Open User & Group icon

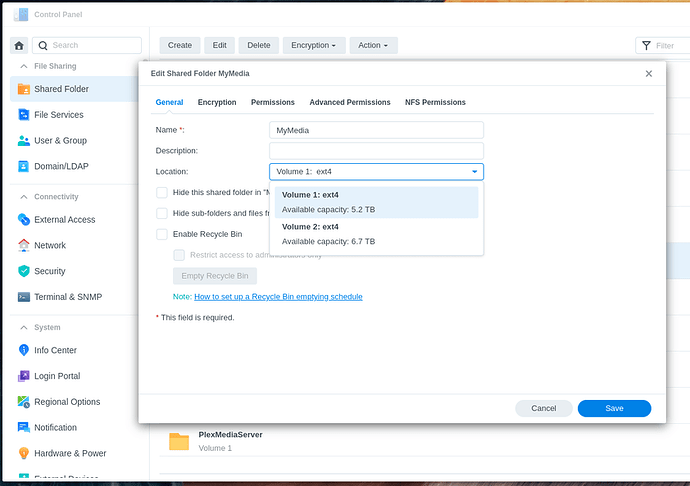[x=23, y=140]
